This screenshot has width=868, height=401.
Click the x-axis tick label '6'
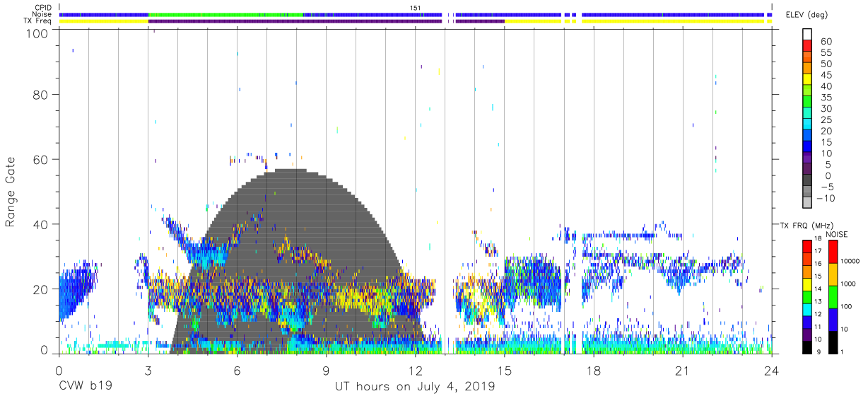[x=237, y=371]
